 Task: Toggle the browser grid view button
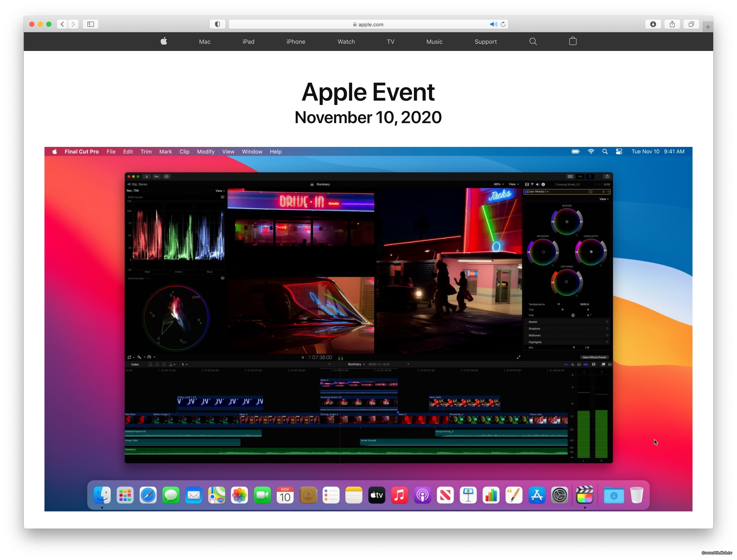click(x=570, y=176)
